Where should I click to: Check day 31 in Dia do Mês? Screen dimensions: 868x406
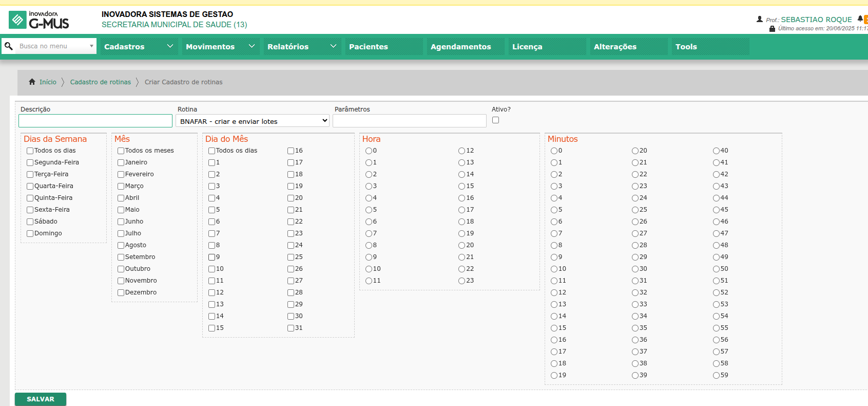[x=291, y=328]
